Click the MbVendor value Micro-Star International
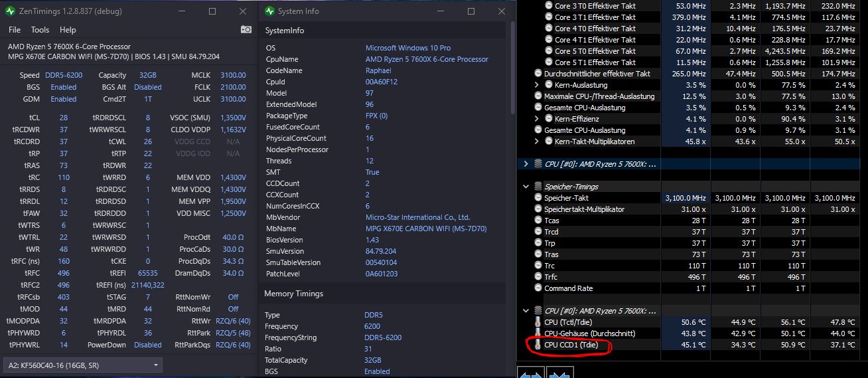868x378 pixels. pos(417,217)
